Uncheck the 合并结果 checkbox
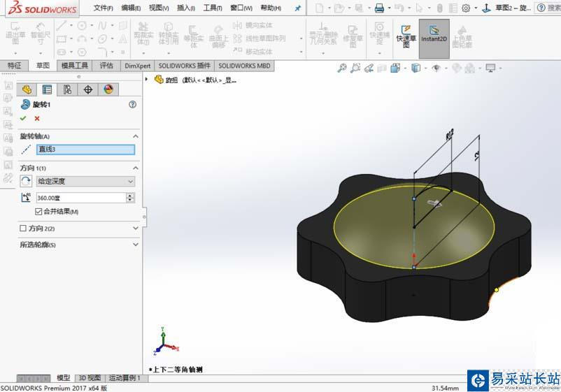The width and height of the screenshot is (561, 392). pyautogui.click(x=38, y=212)
